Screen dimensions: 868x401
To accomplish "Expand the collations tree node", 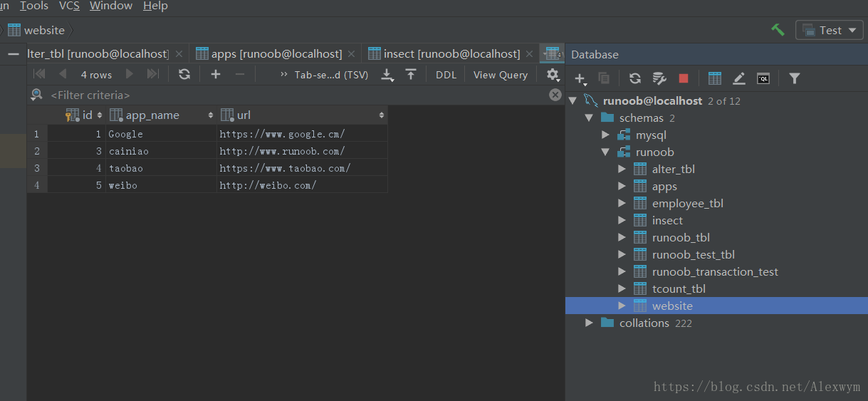I will pyautogui.click(x=589, y=323).
